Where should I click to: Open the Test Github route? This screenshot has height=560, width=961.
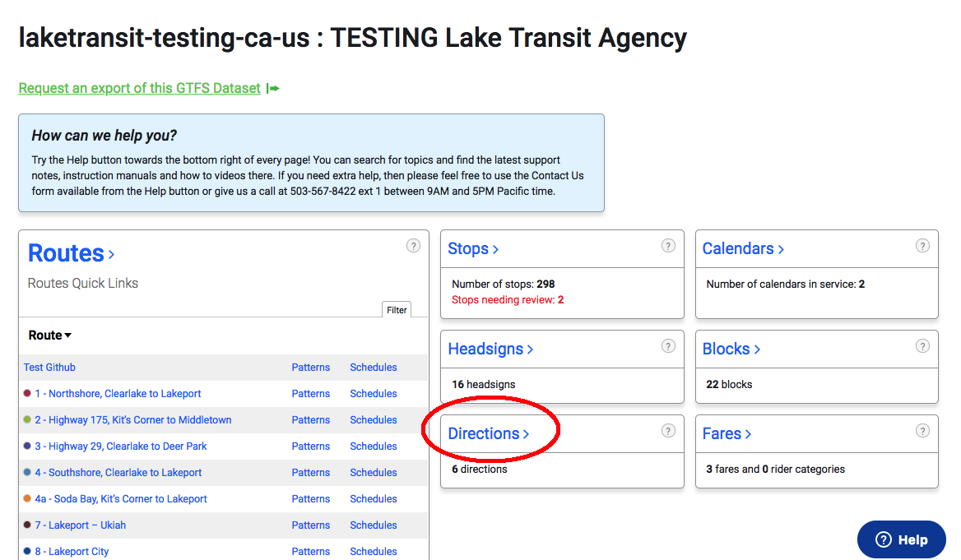pyautogui.click(x=49, y=367)
